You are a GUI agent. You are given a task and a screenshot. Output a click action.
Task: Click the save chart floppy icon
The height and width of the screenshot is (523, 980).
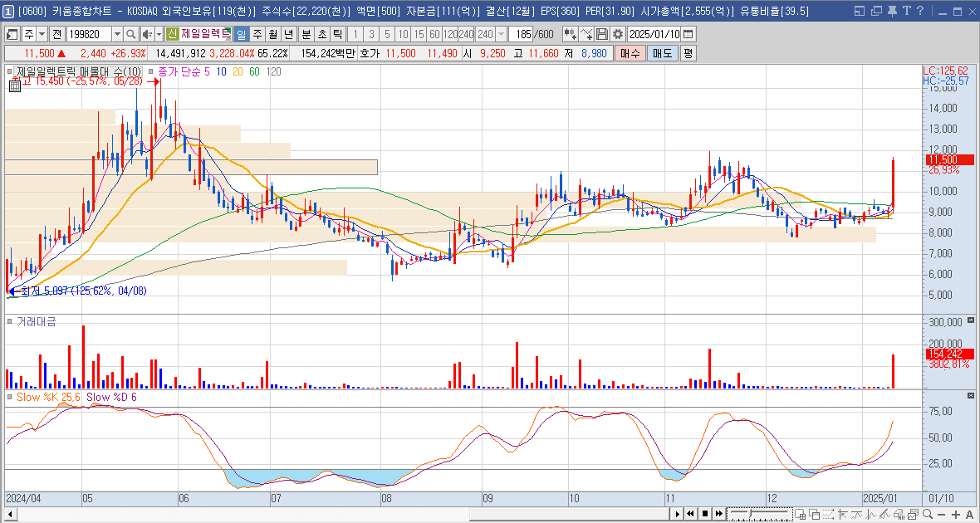click(602, 34)
